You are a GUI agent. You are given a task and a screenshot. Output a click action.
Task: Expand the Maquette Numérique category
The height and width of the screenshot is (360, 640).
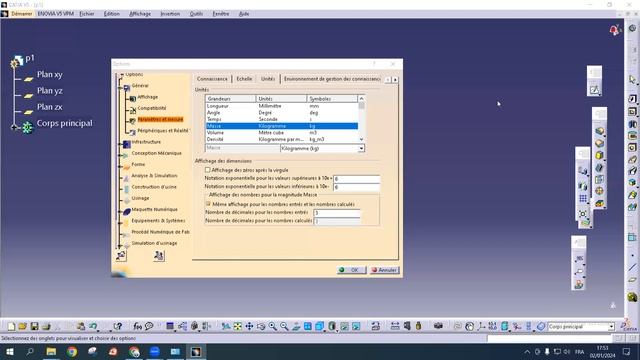(120, 211)
